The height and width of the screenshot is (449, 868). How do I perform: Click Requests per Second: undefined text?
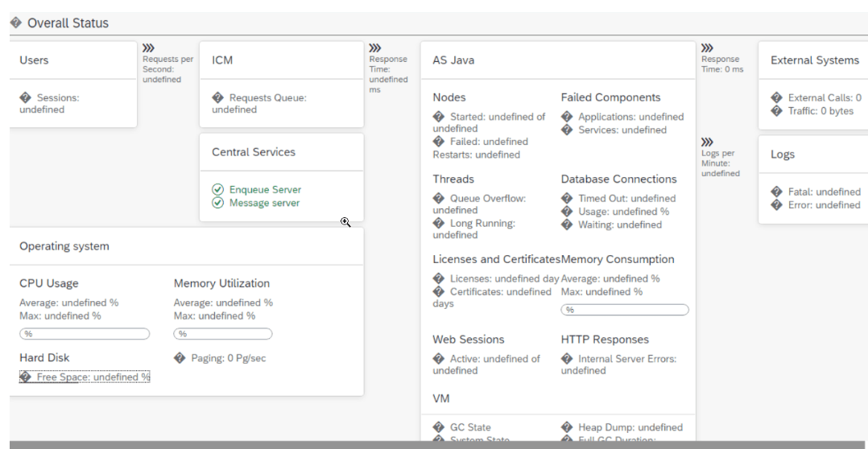click(168, 69)
